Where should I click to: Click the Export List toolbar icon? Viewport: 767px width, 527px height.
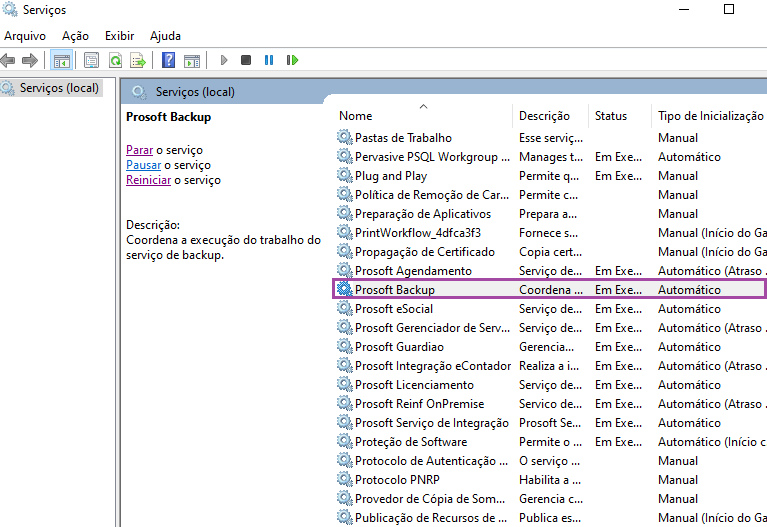point(137,60)
